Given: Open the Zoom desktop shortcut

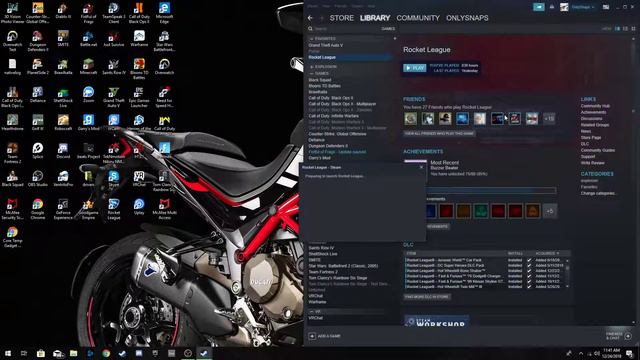Looking at the screenshot, I should (x=88, y=95).
